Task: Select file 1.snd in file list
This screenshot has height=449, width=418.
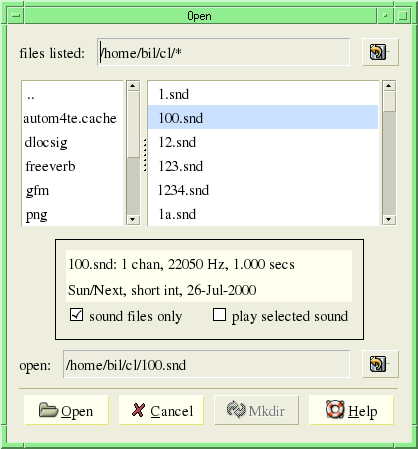Action: point(263,94)
